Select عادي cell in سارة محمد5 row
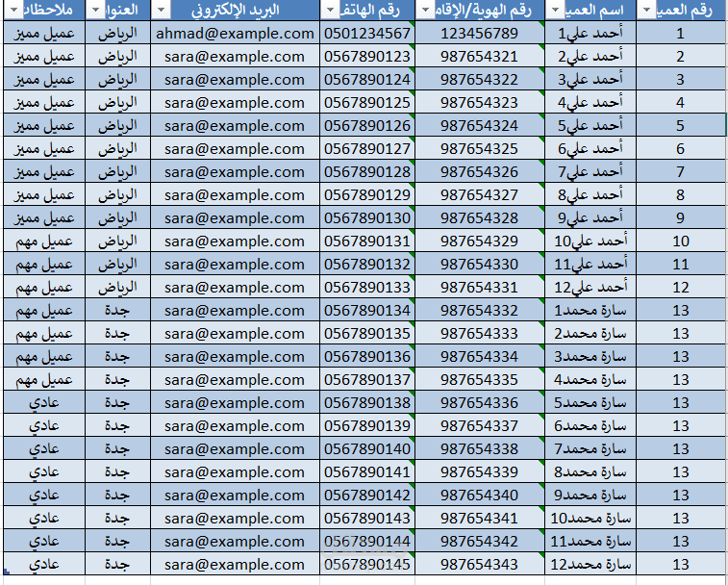The width and height of the screenshot is (728, 585). [44, 402]
